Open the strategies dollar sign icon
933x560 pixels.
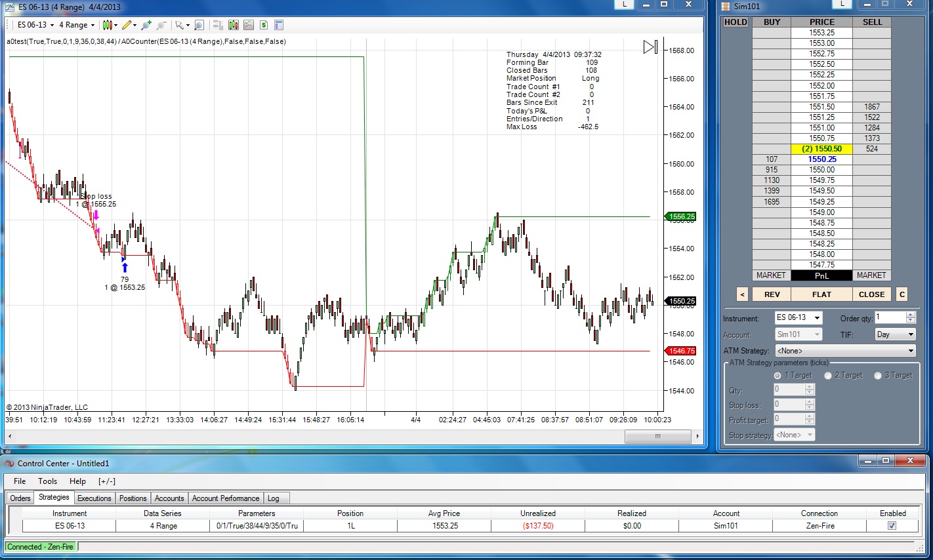tap(263, 25)
